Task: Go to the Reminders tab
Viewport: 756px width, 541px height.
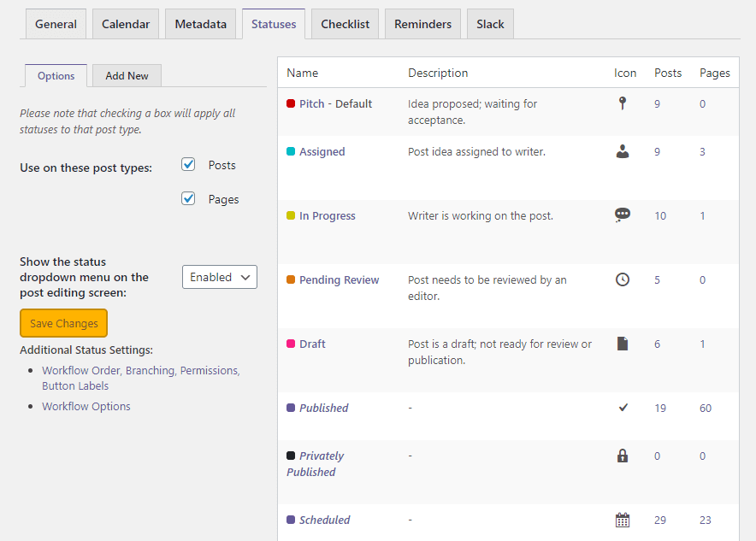Action: coord(422,23)
